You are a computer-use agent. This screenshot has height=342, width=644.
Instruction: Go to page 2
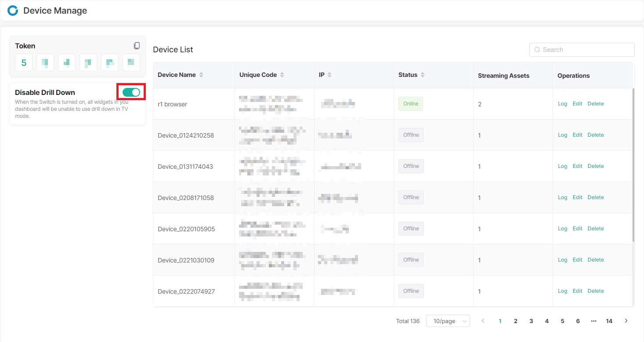click(x=516, y=321)
